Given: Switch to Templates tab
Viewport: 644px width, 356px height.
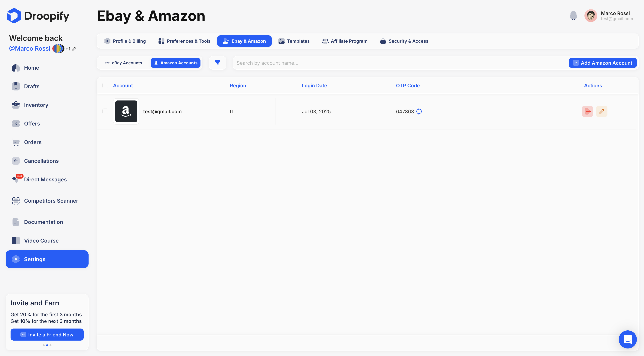Looking at the screenshot, I should [x=294, y=41].
